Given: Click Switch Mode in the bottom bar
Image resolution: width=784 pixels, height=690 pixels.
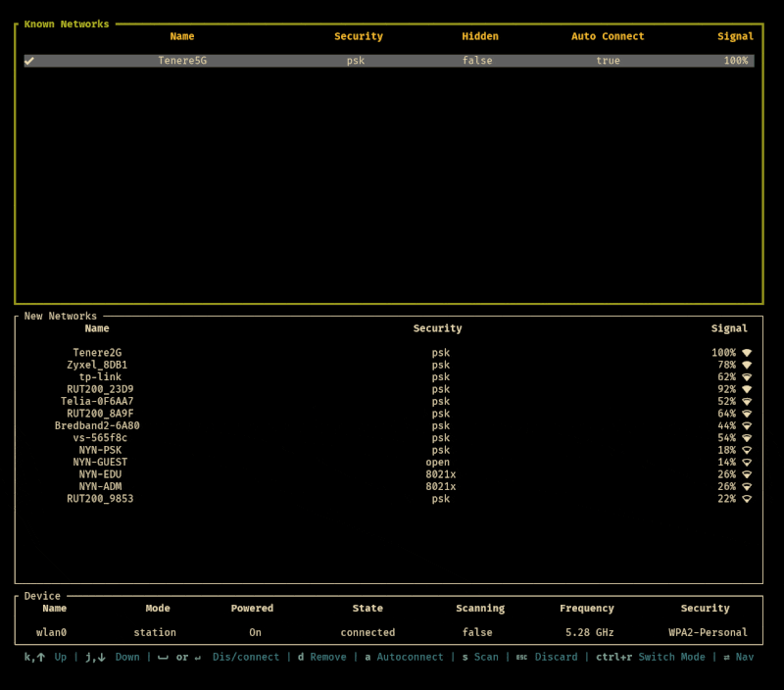Looking at the screenshot, I should pos(671,657).
